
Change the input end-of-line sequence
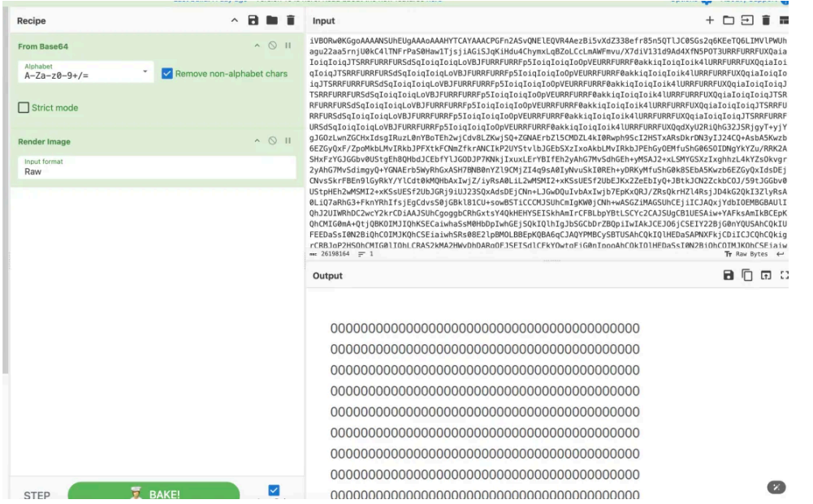(781, 254)
